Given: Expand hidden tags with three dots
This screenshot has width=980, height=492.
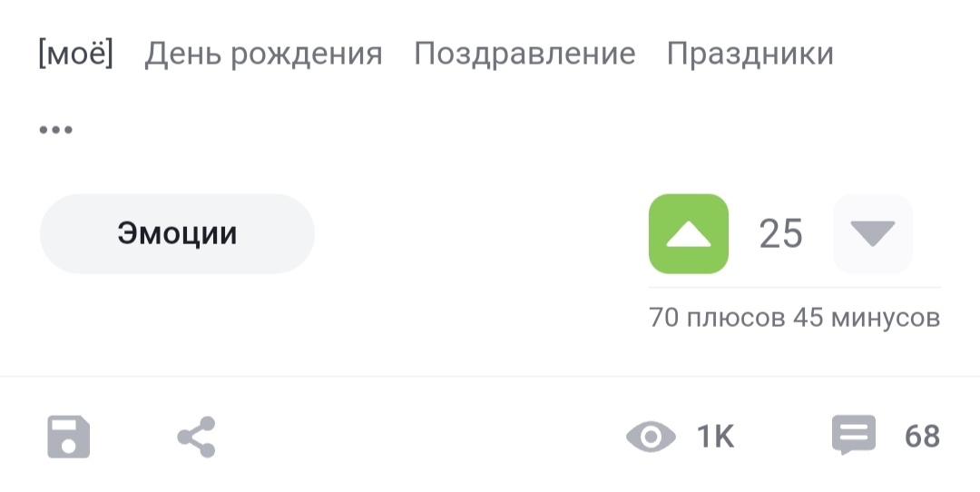Looking at the screenshot, I should [55, 130].
